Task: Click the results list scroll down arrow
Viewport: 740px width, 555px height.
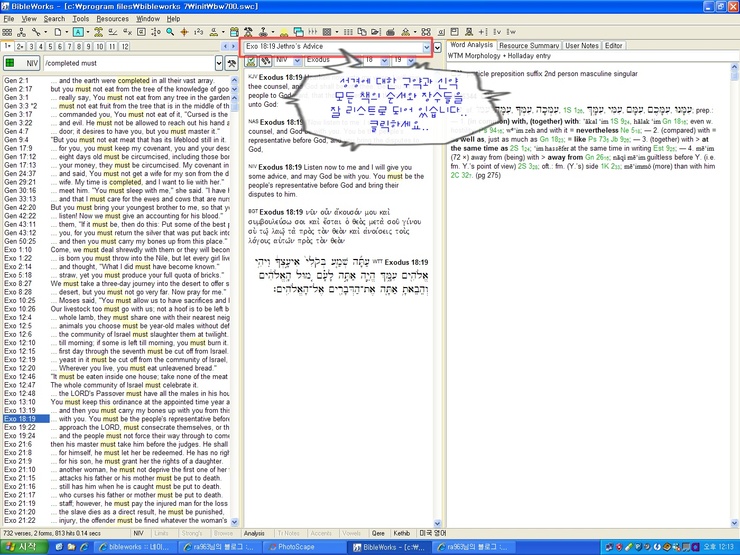Action: pos(235,522)
